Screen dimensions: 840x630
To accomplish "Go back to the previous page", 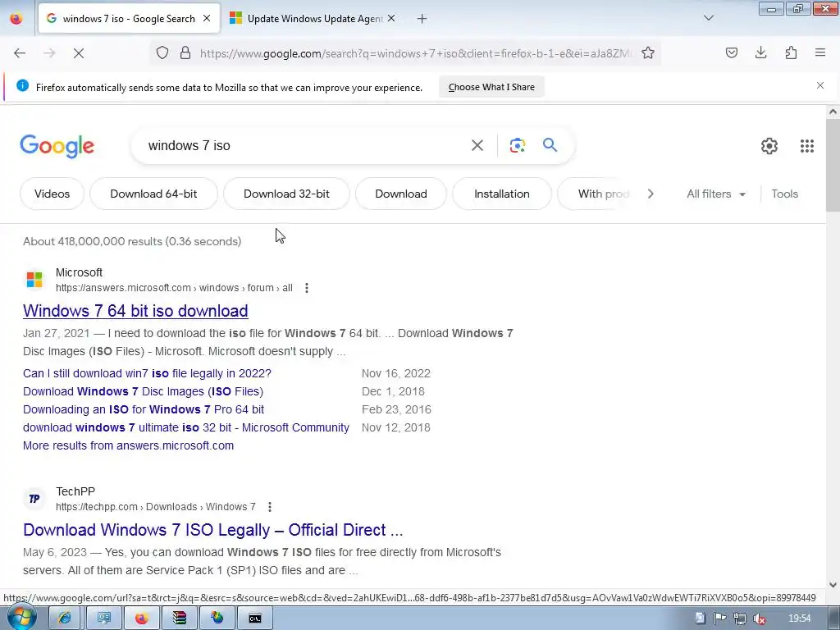I will (20, 53).
